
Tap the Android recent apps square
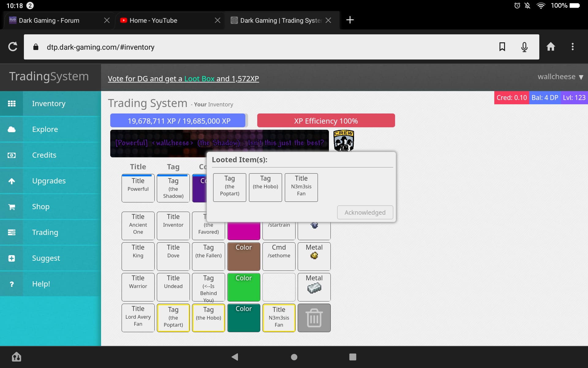pyautogui.click(x=353, y=357)
